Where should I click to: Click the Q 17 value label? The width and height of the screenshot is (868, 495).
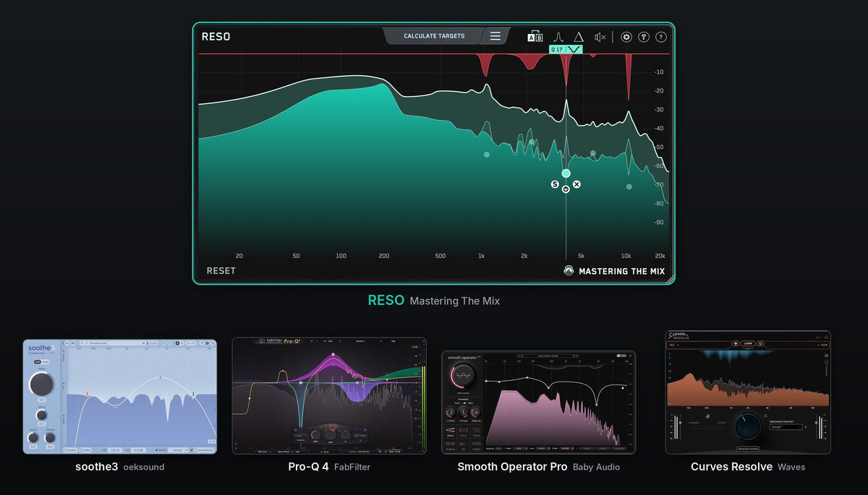tap(556, 49)
